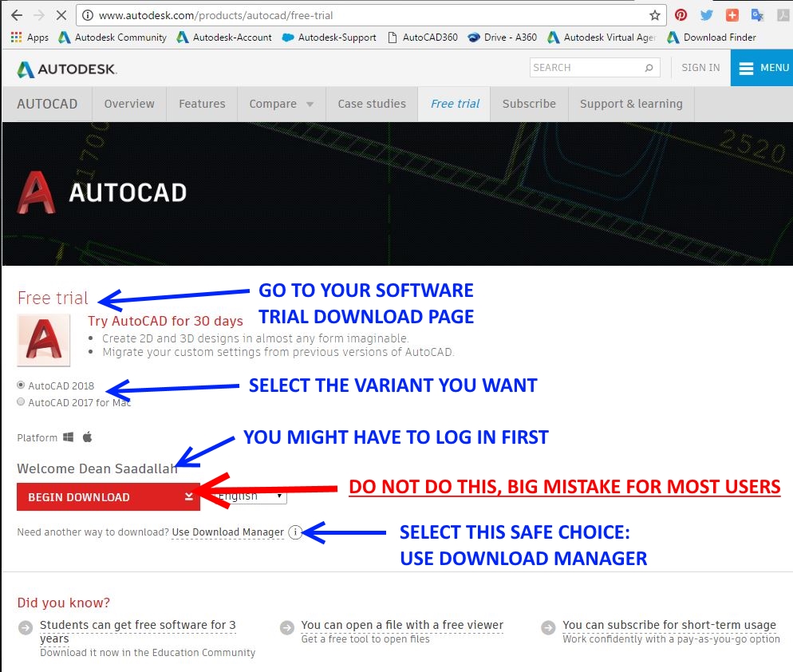Open the Apps bookmarks grid
Screen dimensions: 793x672
click(x=16, y=37)
